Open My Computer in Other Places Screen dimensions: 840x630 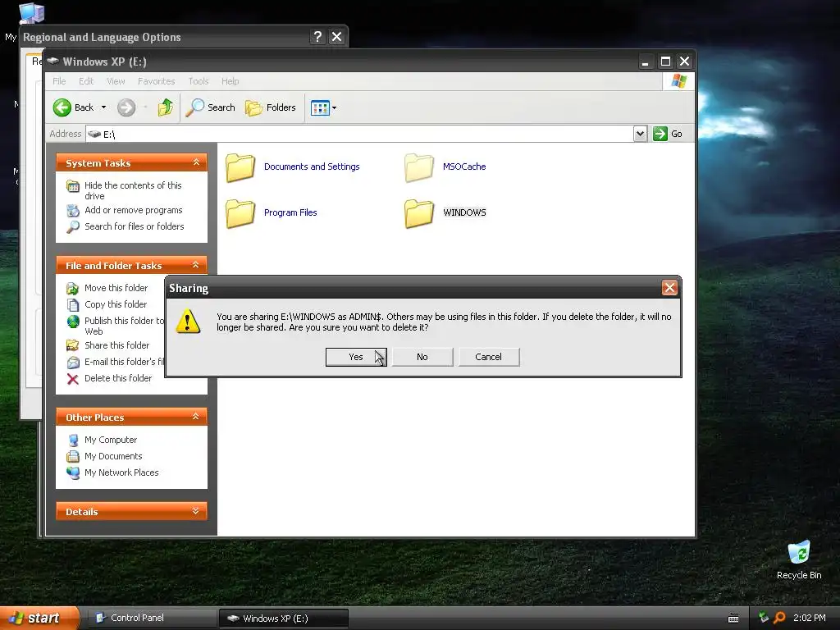point(111,440)
